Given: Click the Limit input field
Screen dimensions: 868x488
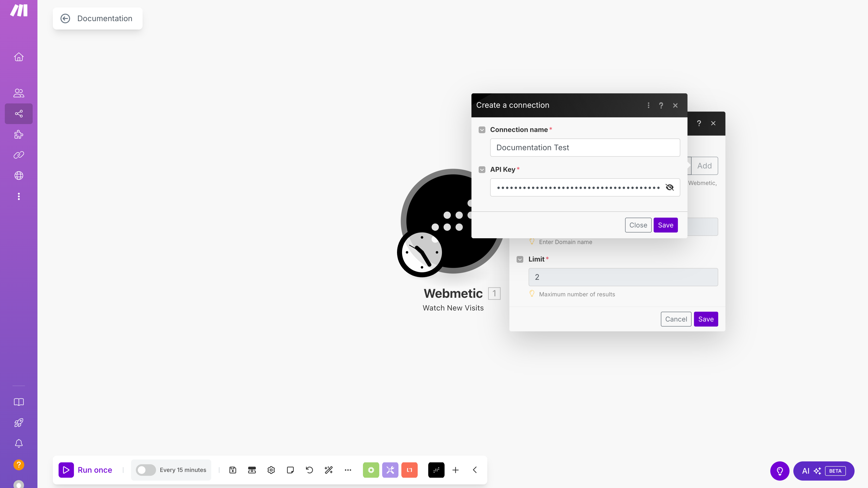Looking at the screenshot, I should [623, 277].
